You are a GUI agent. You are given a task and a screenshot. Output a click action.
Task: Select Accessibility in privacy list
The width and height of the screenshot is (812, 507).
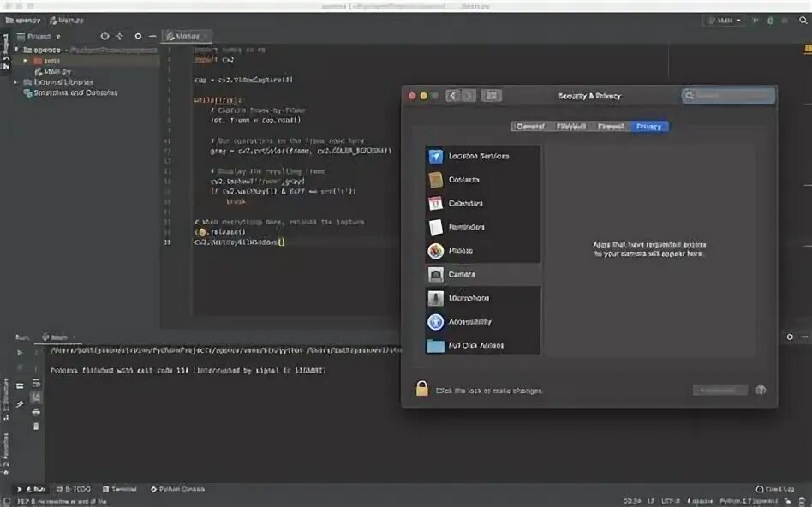(482, 322)
